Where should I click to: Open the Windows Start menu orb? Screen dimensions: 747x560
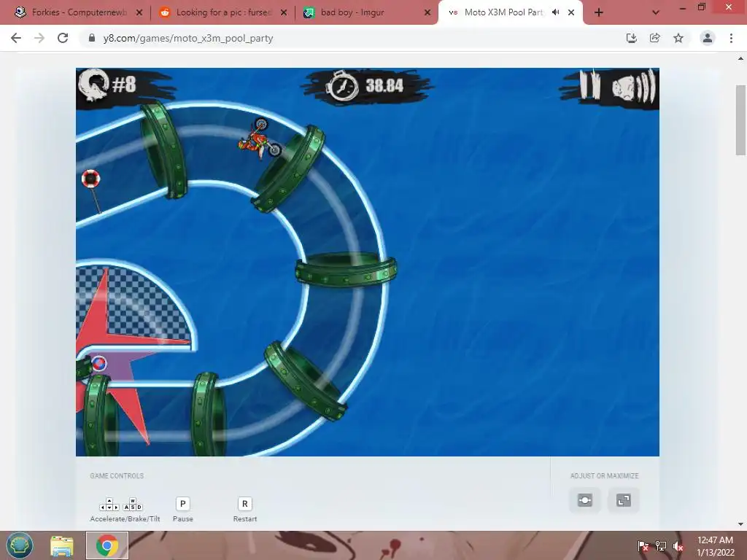tap(20, 545)
